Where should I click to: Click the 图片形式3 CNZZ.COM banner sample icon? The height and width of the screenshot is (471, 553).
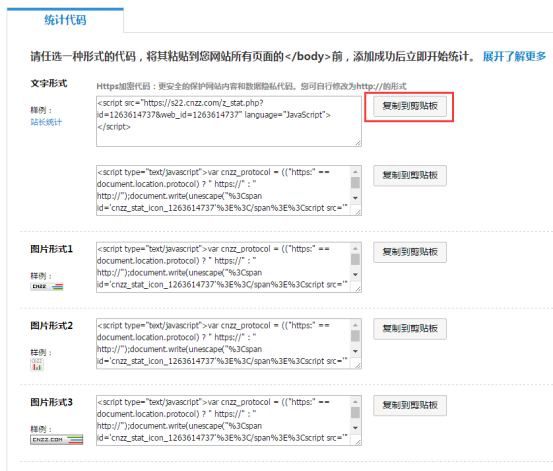[x=56, y=440]
